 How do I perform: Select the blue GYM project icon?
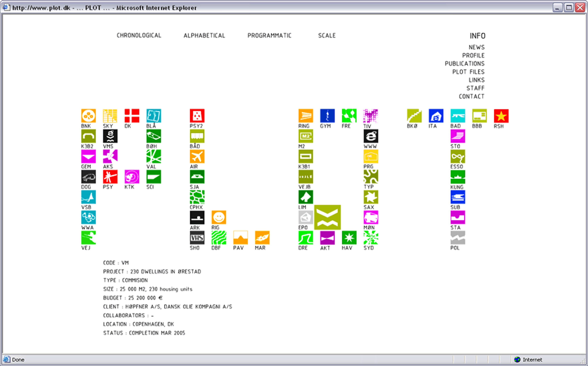click(x=327, y=116)
